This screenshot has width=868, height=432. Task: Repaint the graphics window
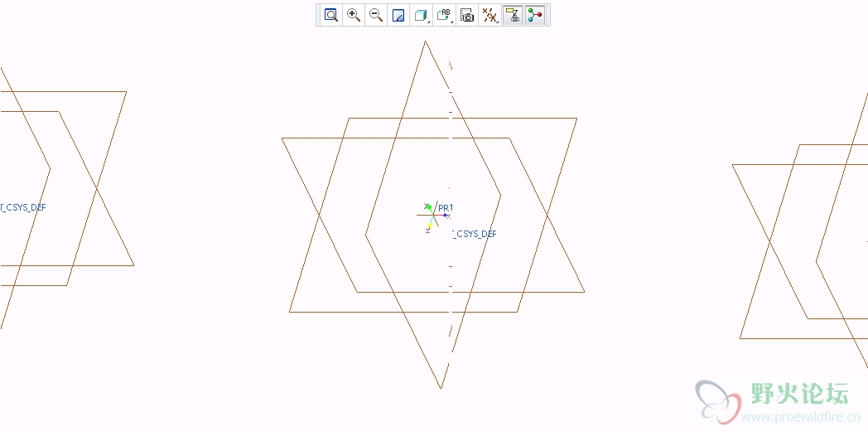398,15
